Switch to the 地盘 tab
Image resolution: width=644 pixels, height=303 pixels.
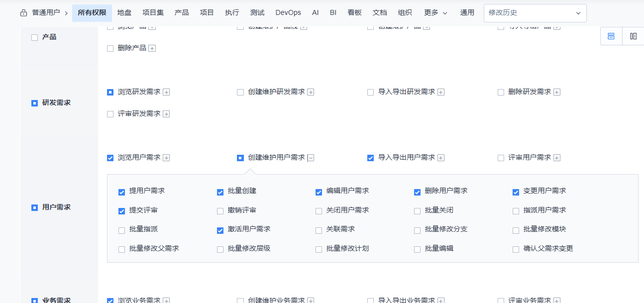(x=124, y=13)
